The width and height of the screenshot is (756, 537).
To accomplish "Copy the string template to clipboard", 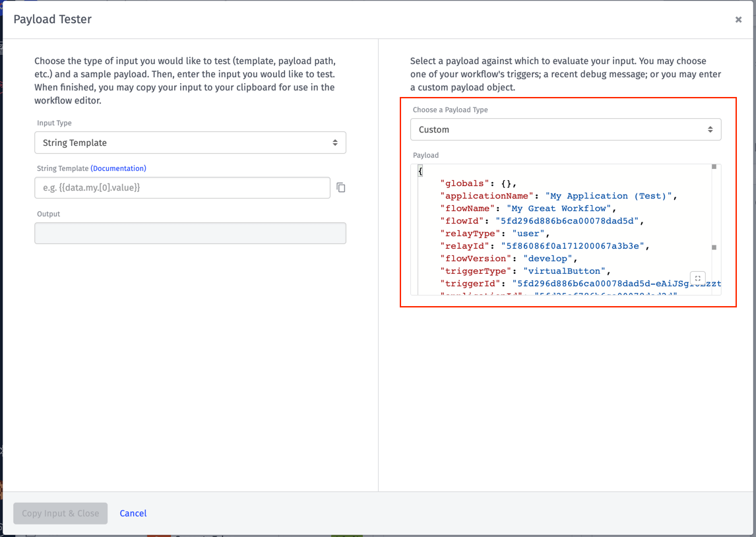I will click(341, 187).
